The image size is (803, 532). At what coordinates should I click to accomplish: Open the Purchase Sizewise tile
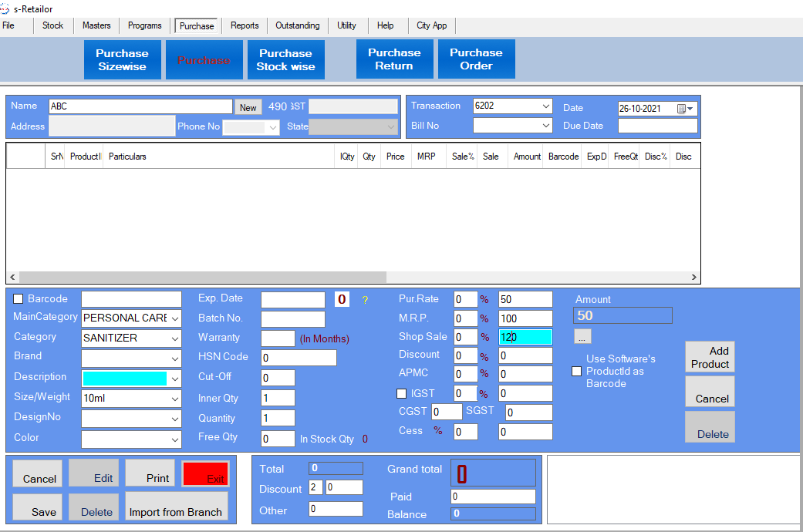click(122, 59)
